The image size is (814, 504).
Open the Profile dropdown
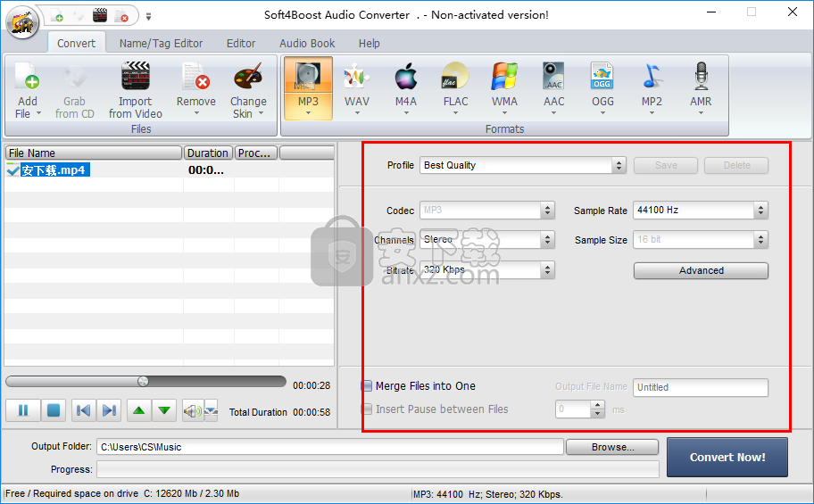[619, 165]
